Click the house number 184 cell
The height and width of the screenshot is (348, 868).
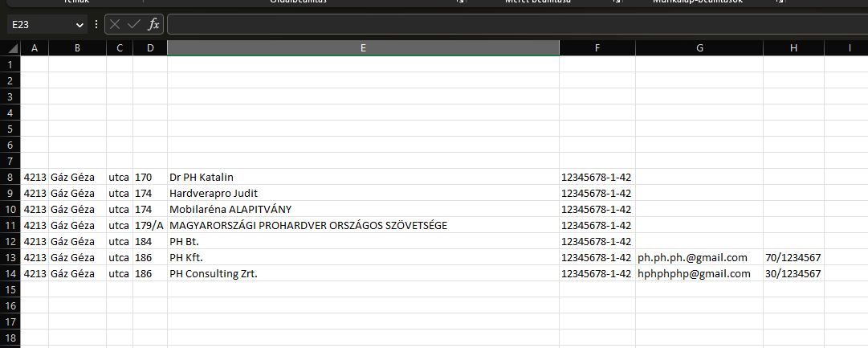point(151,242)
